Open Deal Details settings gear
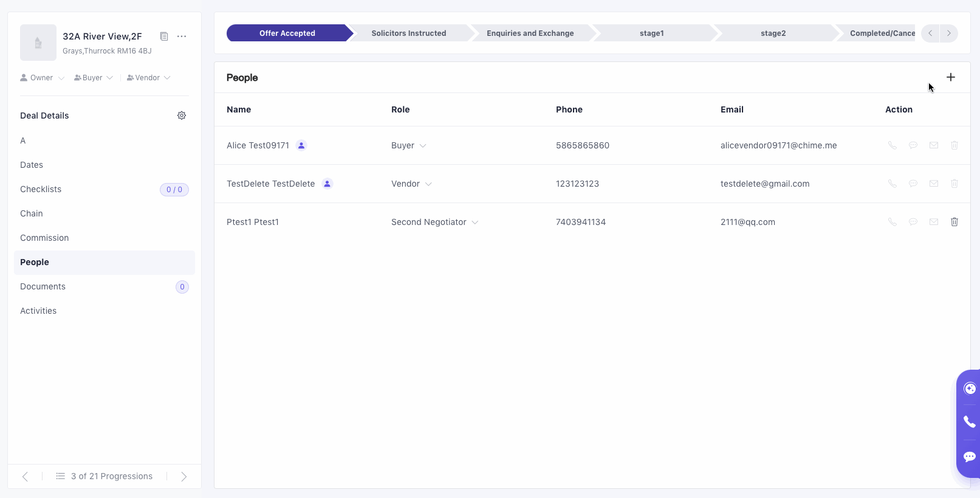 (x=182, y=116)
